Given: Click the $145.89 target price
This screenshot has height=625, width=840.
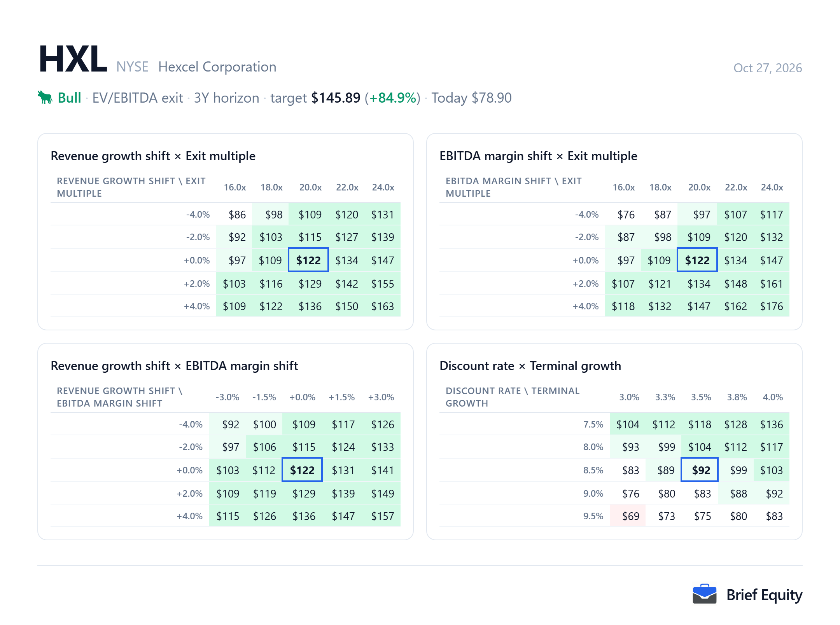Looking at the screenshot, I should point(336,98).
